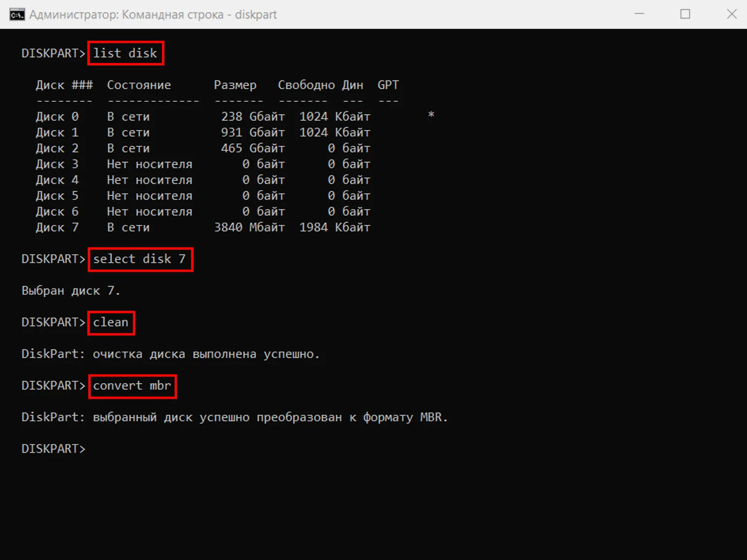Image resolution: width=747 pixels, height=560 pixels.
Task: Click the highlighted 'convert mbr' command
Action: click(x=132, y=386)
